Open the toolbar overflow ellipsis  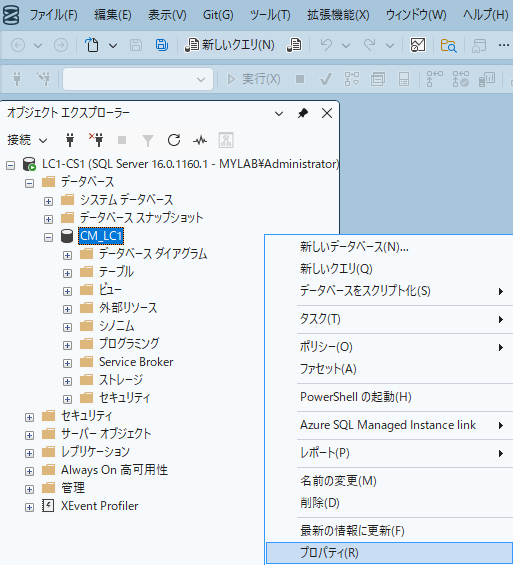coord(504,45)
